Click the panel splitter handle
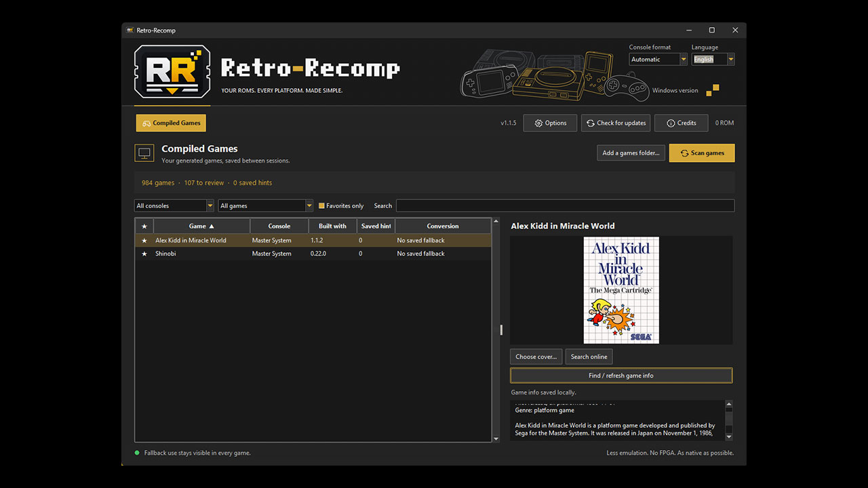This screenshot has width=868, height=488. click(x=501, y=330)
